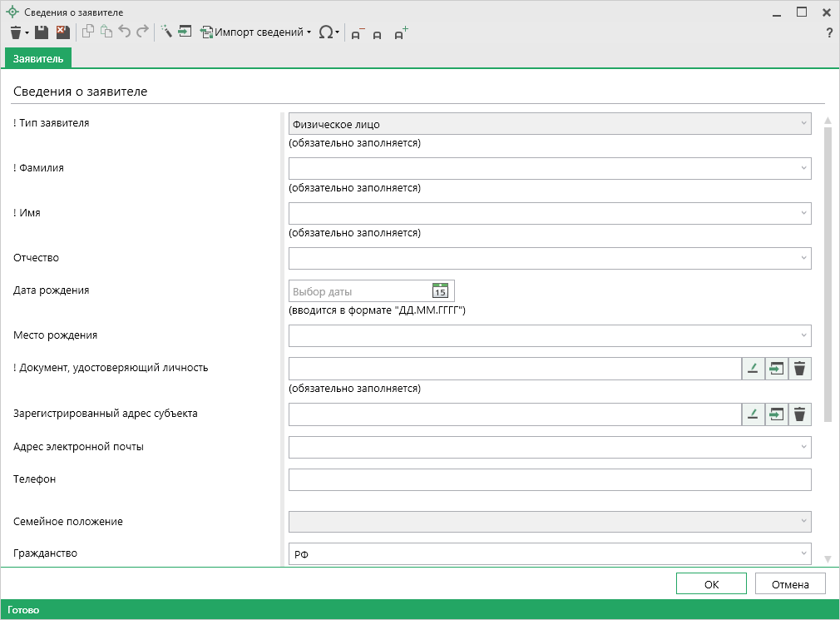Delete registered address with trash icon
840x620 pixels.
799,414
